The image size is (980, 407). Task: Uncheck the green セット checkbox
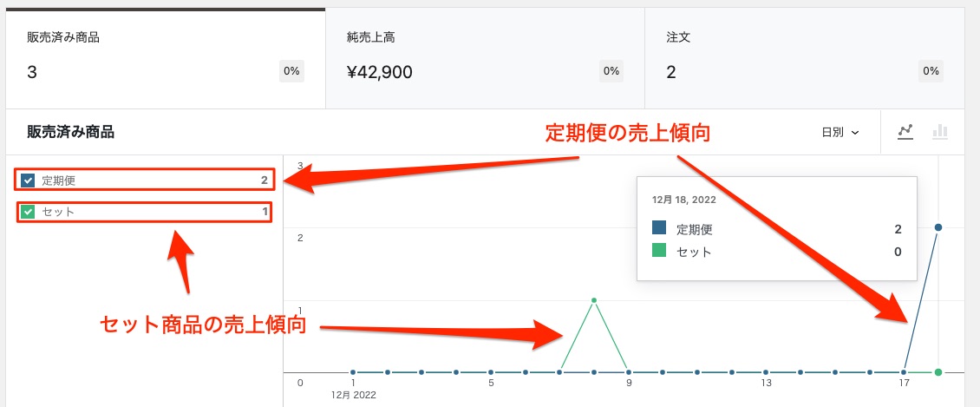(x=28, y=212)
